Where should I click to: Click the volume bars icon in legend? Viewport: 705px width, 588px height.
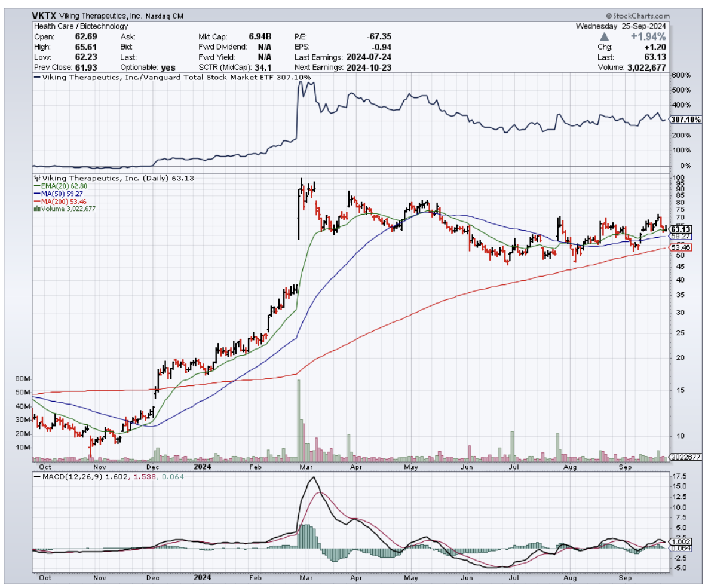tap(36, 209)
